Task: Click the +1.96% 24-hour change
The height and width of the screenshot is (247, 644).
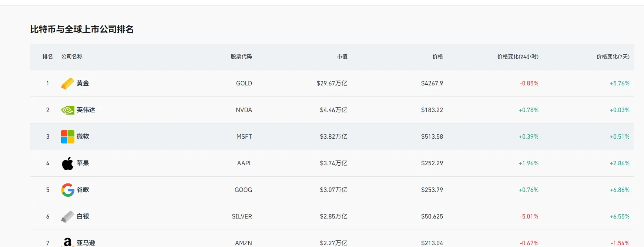Action: 529,163
